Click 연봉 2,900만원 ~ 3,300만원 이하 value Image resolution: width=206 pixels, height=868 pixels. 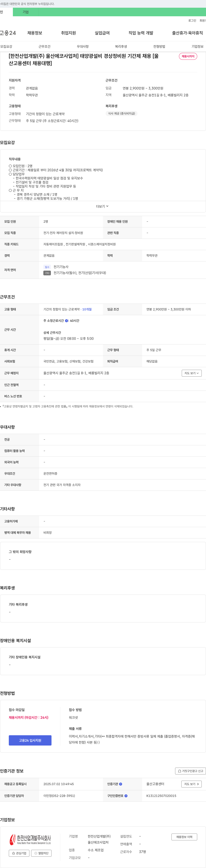[168, 309]
